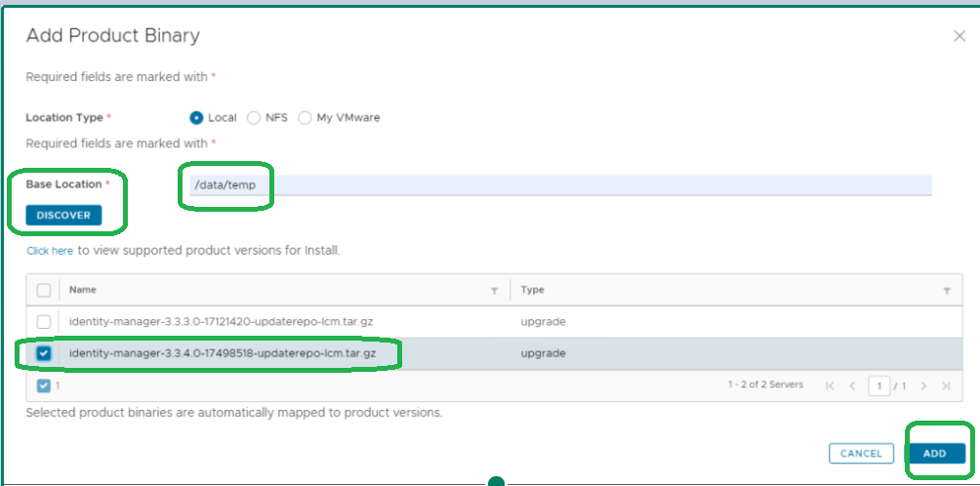Go to previous page of results
Image resolution: width=980 pixels, height=486 pixels.
tap(852, 386)
